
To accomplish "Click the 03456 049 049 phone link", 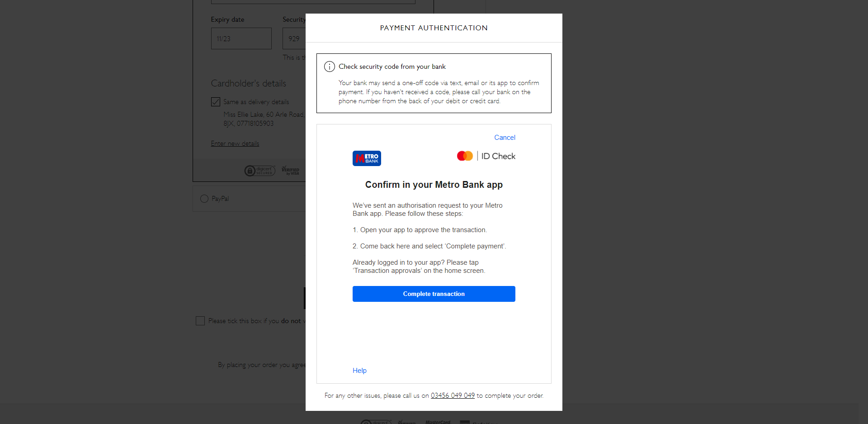I will coord(453,395).
